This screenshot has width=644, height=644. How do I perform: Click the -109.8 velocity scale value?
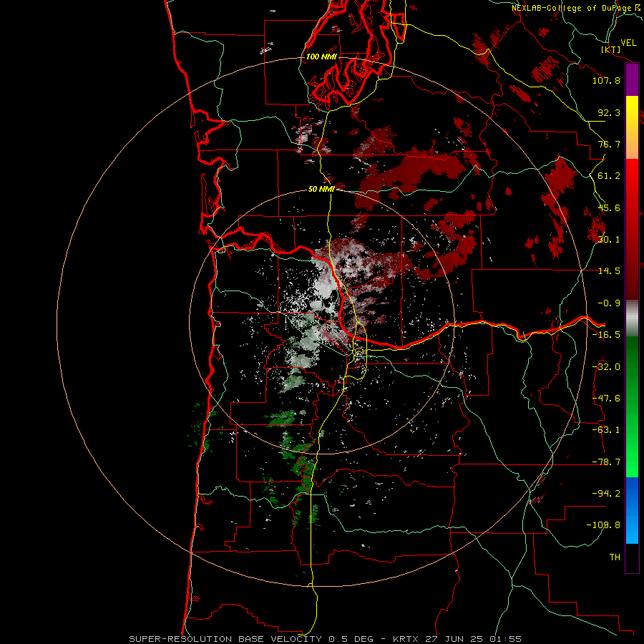[x=603, y=525]
